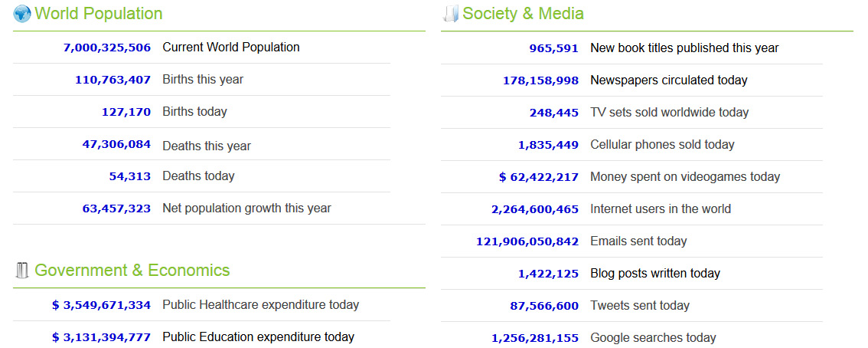Select Google searches today label

653,338
